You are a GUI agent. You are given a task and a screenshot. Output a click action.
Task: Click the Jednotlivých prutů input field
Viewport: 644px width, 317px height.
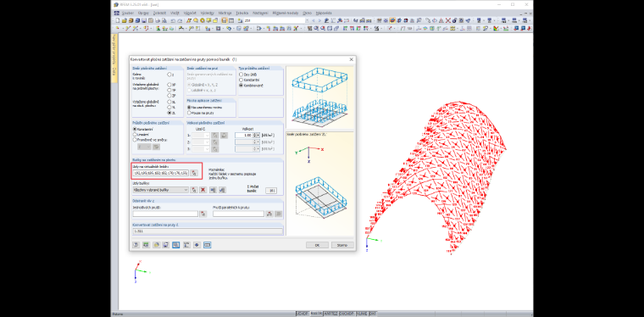(165, 214)
